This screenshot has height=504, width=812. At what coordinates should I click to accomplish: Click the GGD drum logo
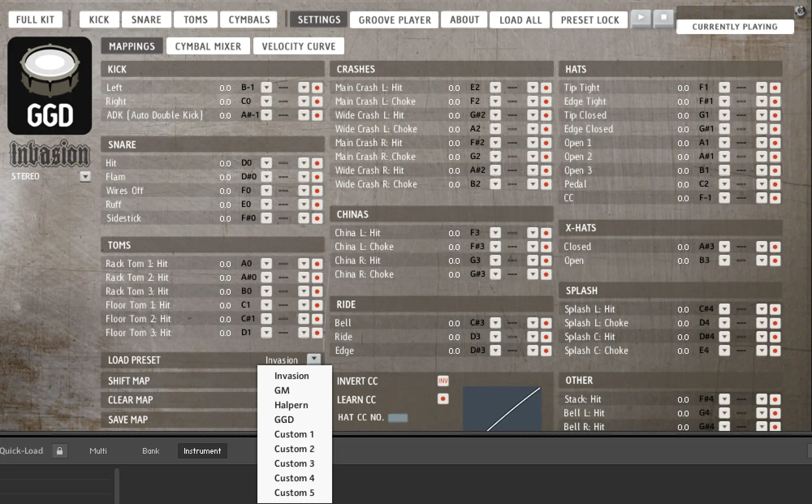(50, 86)
